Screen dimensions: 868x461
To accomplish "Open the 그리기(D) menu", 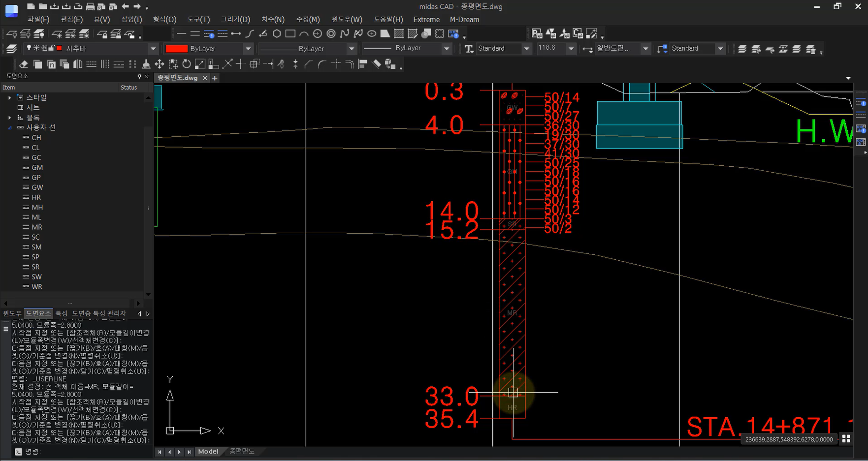I will pyautogui.click(x=235, y=20).
